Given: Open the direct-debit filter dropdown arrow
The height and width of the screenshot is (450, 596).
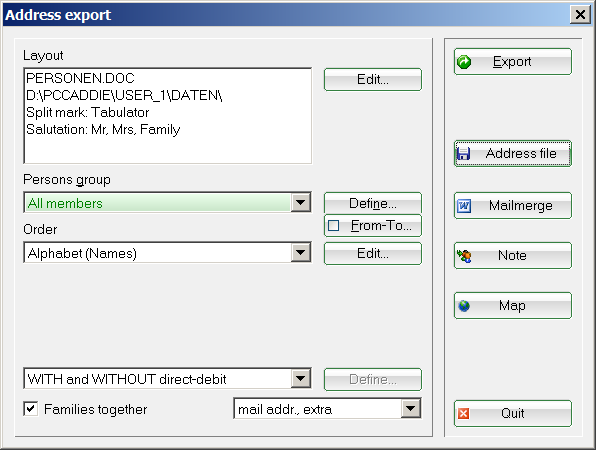Looking at the screenshot, I should 301,378.
